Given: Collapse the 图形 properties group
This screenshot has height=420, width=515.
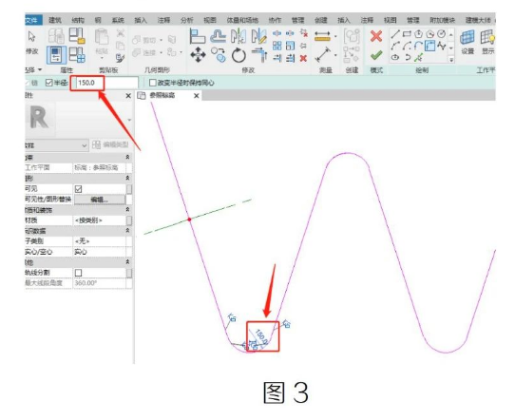Looking at the screenshot, I should (127, 178).
